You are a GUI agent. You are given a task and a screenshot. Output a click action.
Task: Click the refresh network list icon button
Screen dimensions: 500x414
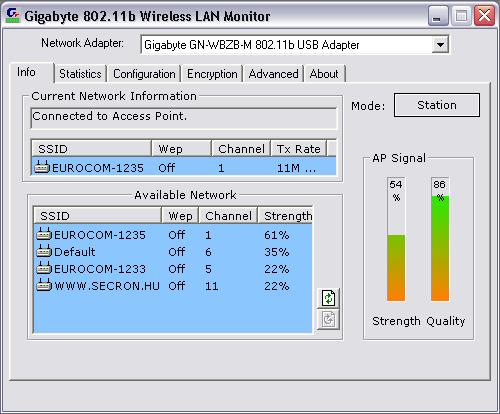click(328, 298)
